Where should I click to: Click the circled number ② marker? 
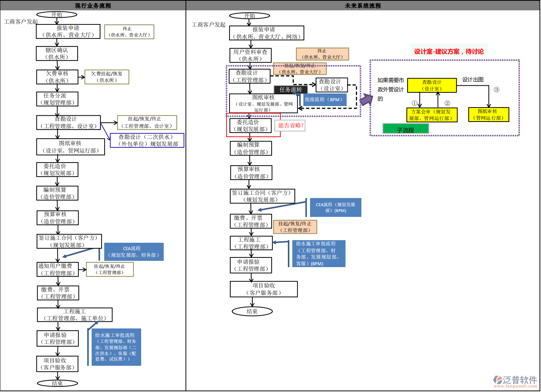[x=447, y=103]
